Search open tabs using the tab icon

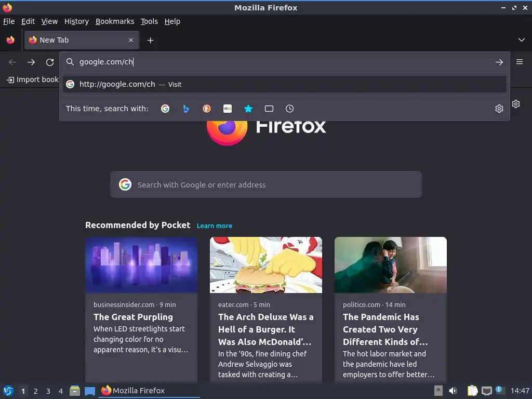[269, 109]
